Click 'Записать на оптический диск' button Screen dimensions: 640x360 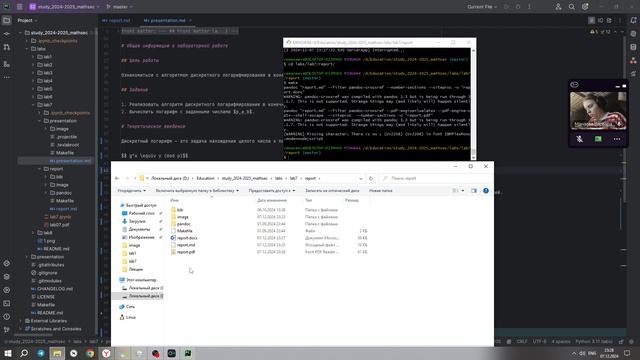click(x=332, y=191)
